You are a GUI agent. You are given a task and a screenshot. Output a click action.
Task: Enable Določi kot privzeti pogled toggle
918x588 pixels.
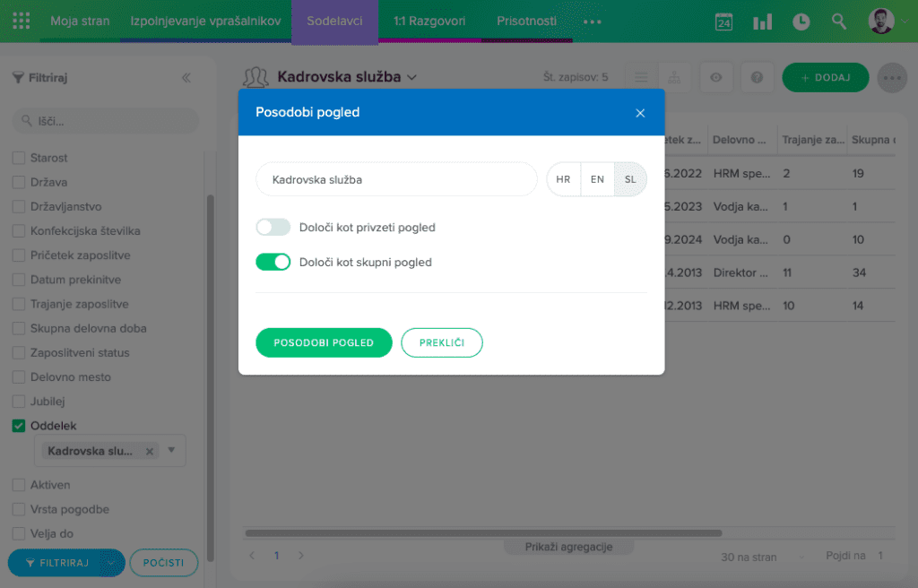tap(273, 228)
